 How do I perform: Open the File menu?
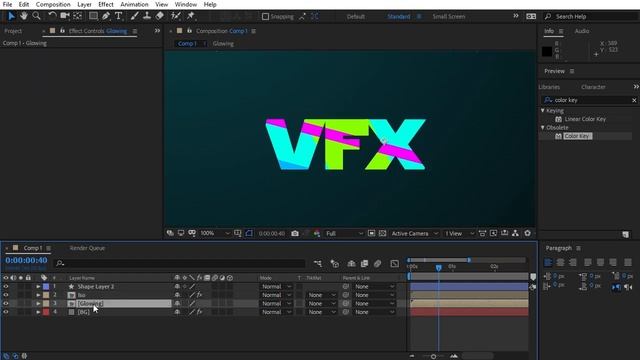(7, 4)
